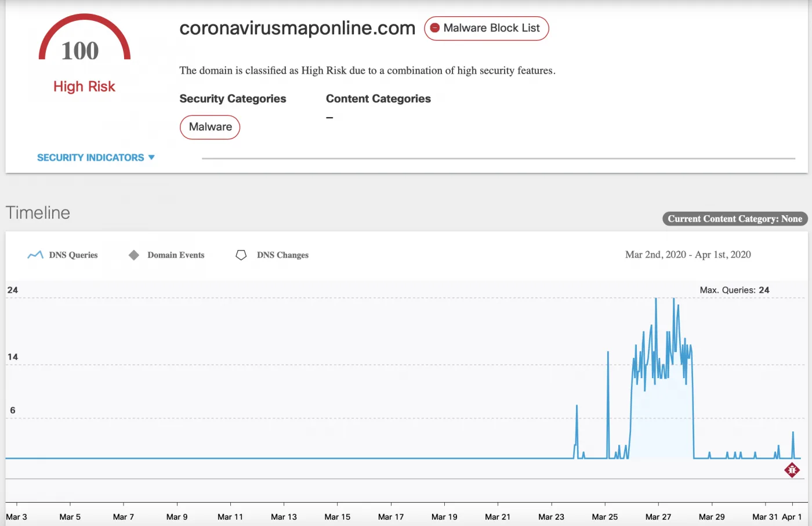Viewport: 812px width, 526px height.
Task: Click the Mar 17 date on the x-axis
Action: click(x=391, y=517)
